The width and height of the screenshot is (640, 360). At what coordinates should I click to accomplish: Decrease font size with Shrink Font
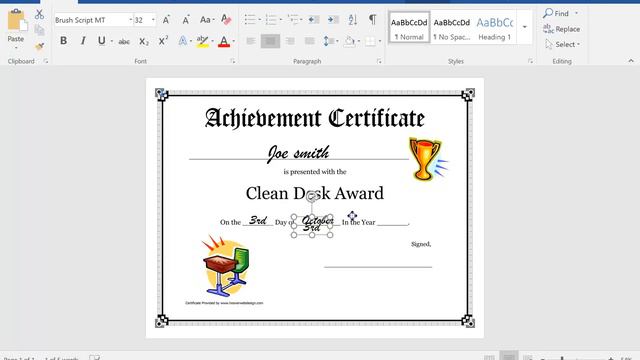tap(186, 20)
